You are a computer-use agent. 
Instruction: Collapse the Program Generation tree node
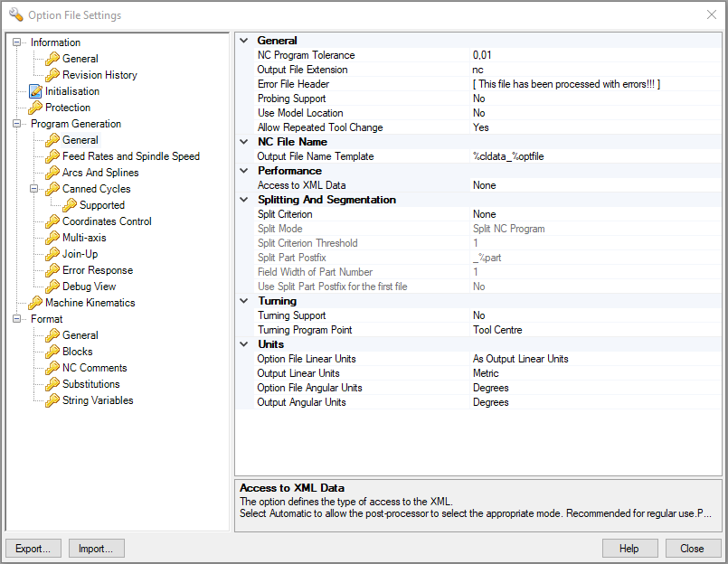point(17,124)
